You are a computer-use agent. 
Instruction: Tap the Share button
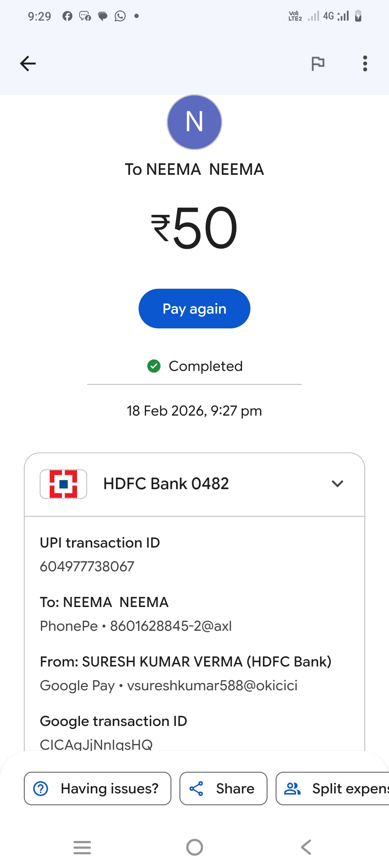point(223,788)
